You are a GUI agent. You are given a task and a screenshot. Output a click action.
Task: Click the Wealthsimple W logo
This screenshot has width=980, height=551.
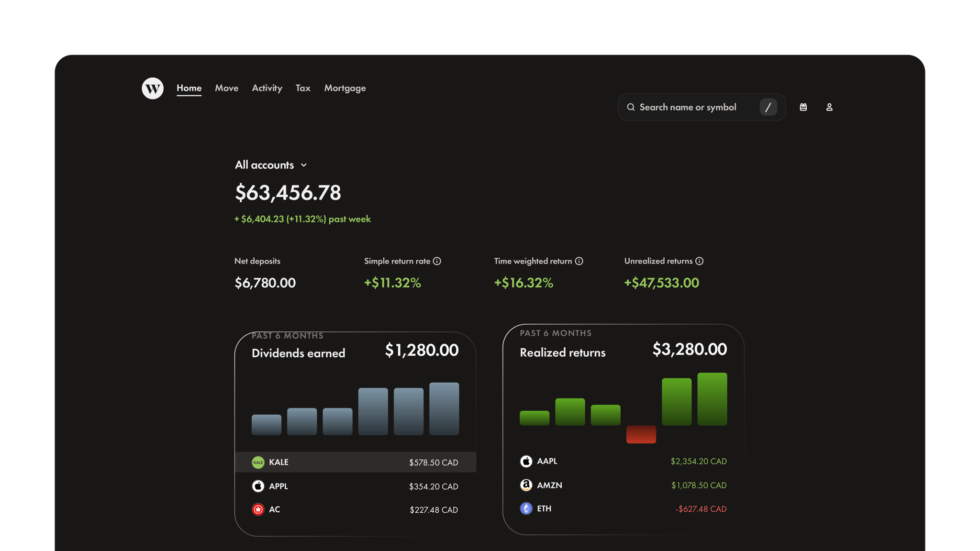point(153,88)
